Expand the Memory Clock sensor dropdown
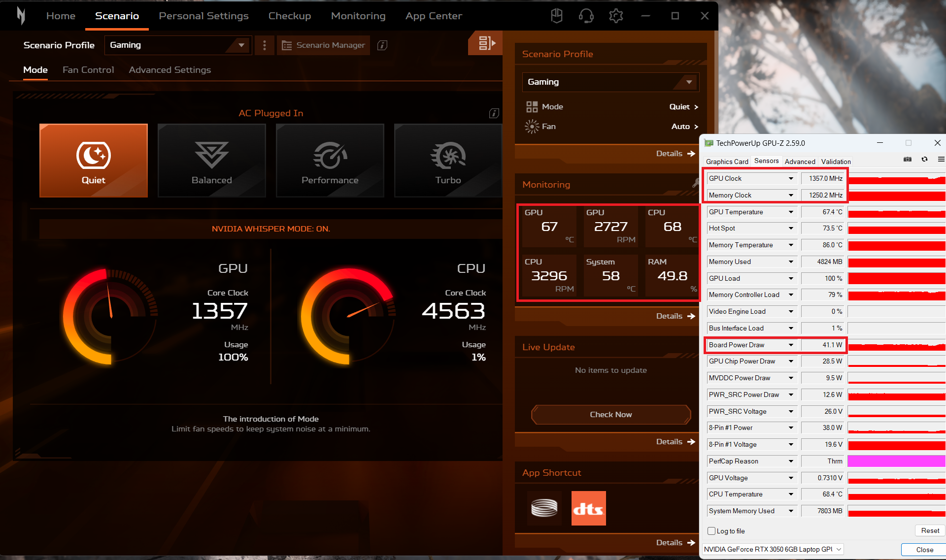Screen dimensions: 946x560 coord(791,196)
